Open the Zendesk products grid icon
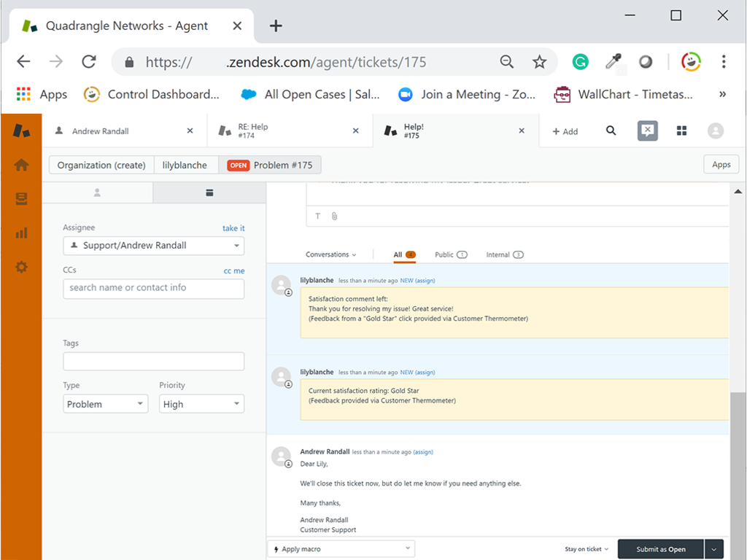 (x=682, y=131)
